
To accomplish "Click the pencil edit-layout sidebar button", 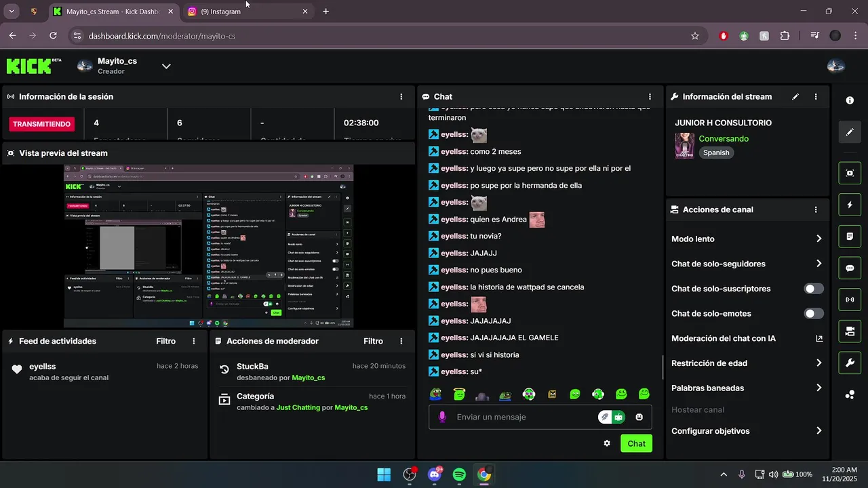I will (850, 131).
